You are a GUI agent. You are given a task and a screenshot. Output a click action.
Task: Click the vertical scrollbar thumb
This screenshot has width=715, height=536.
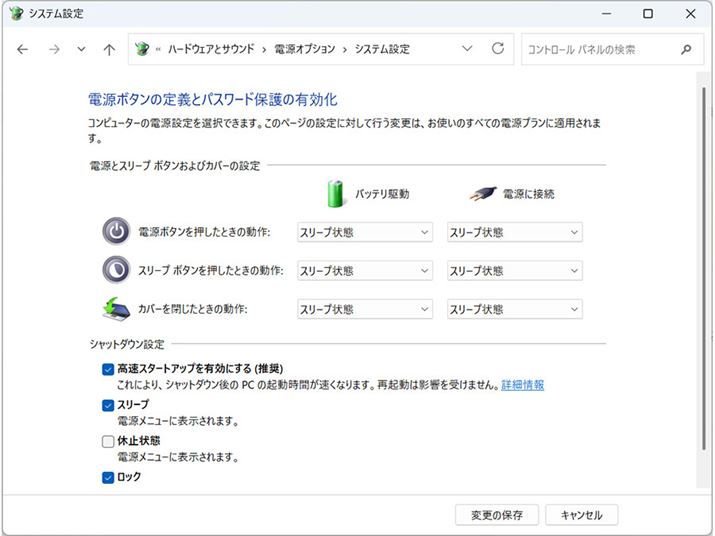coord(704,269)
